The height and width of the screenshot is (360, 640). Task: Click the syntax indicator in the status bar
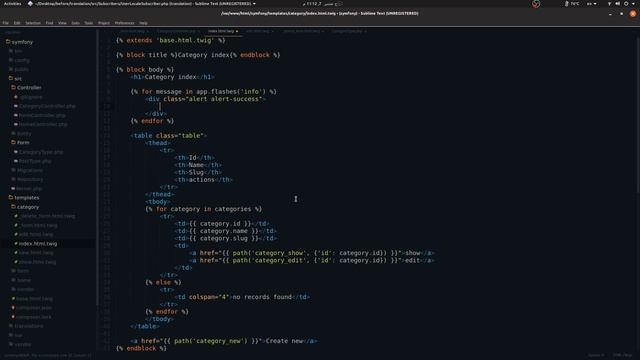[x=622, y=355]
